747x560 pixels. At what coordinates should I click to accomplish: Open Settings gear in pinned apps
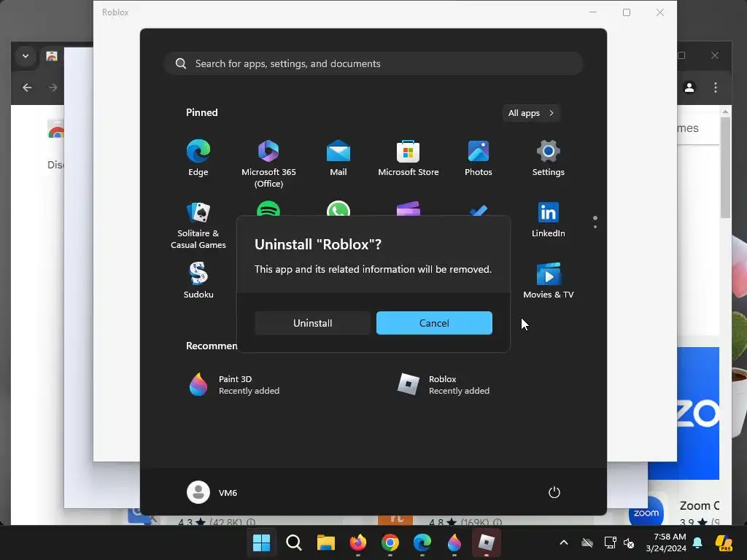549,158
